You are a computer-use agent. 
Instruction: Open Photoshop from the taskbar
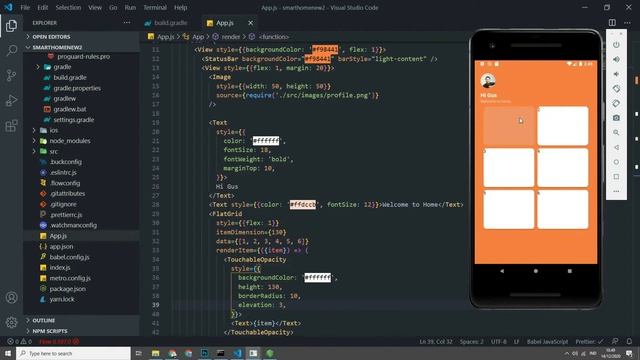pos(204,353)
